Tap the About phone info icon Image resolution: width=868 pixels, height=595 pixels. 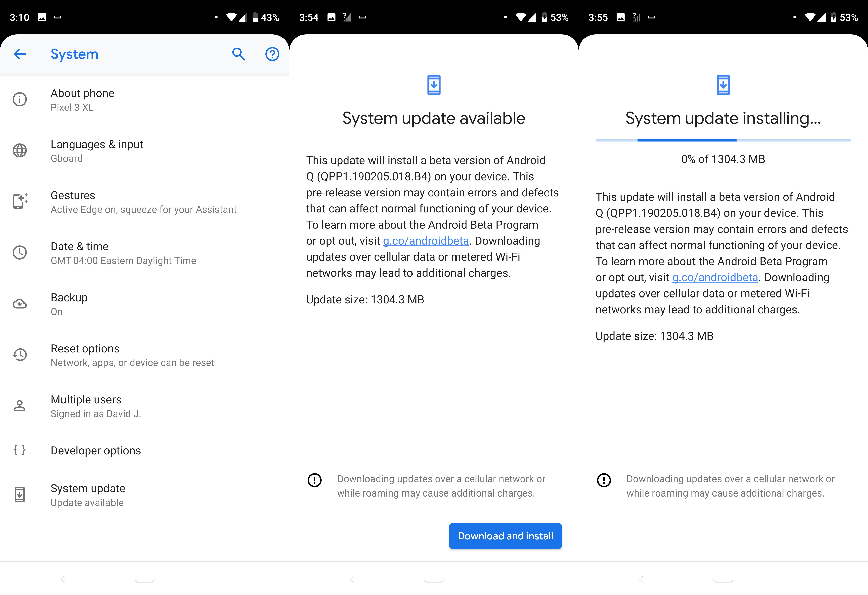(x=20, y=100)
